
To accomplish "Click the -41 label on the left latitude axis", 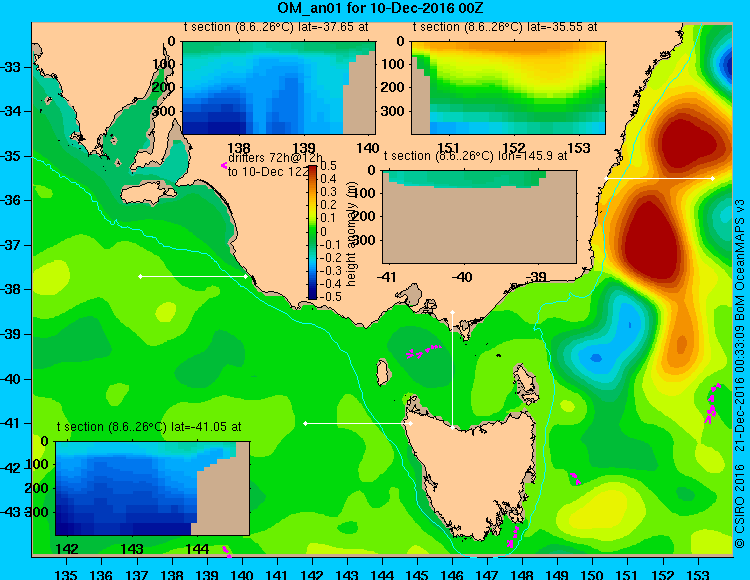I will (x=11, y=423).
